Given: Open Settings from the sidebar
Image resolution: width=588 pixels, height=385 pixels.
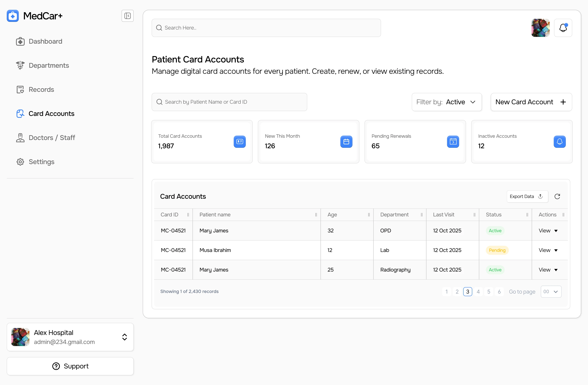Looking at the screenshot, I should 41,162.
